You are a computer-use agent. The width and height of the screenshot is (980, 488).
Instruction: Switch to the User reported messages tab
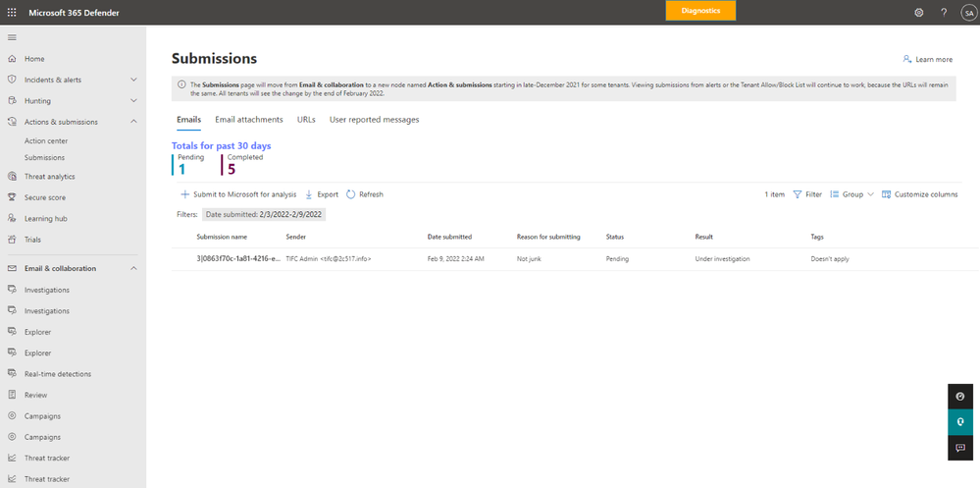tap(375, 120)
